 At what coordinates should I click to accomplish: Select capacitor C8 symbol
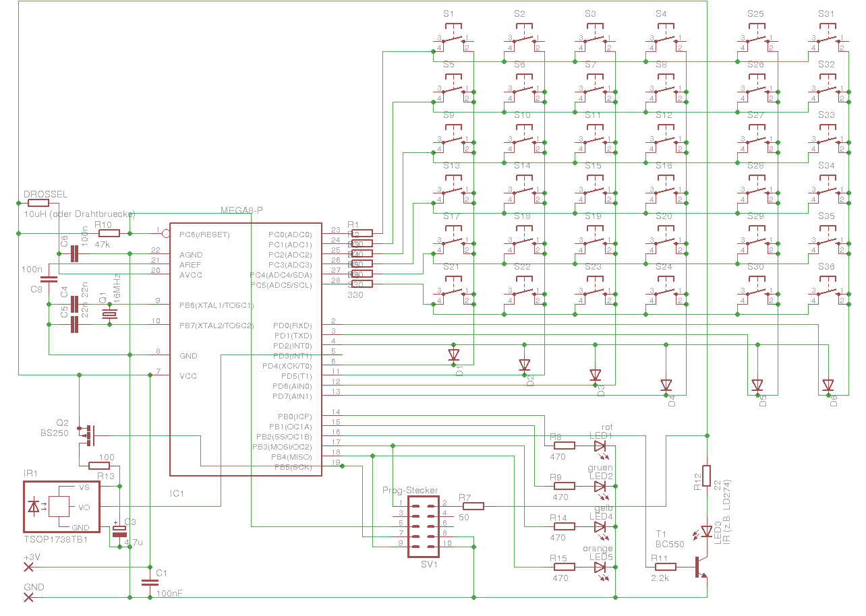coord(49,278)
